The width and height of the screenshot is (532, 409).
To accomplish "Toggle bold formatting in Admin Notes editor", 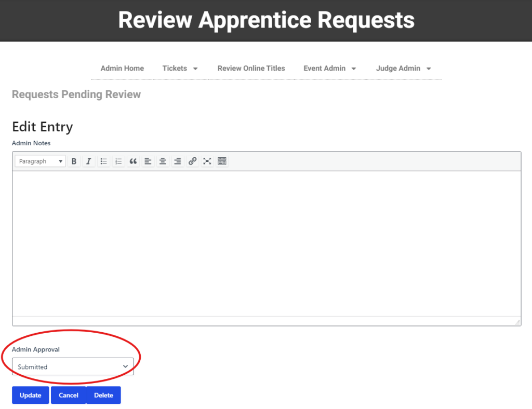I will [x=74, y=161].
